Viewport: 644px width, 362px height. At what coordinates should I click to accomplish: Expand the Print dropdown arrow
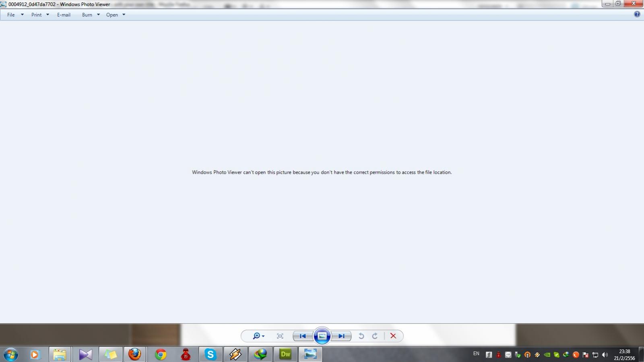tap(47, 15)
